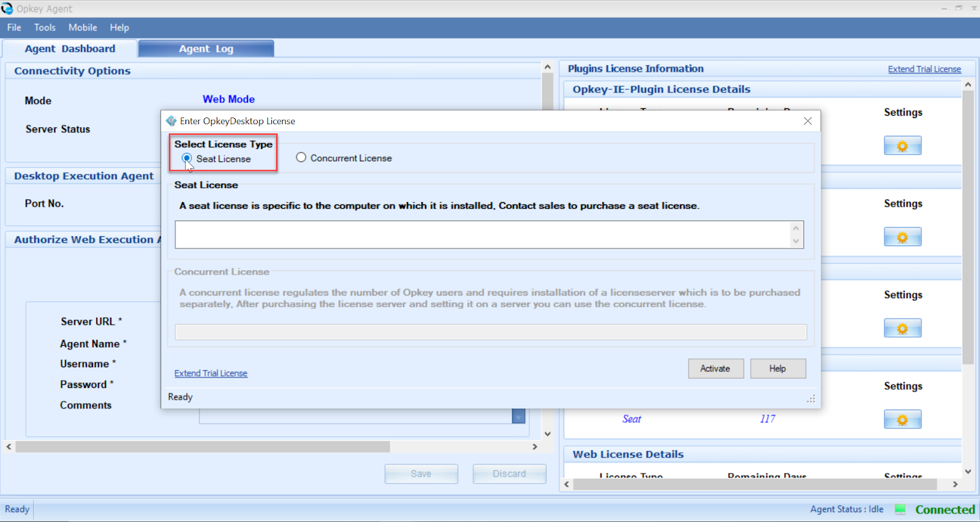Switch to the Agent Log tab
Viewport: 980px width, 522px height.
(206, 49)
